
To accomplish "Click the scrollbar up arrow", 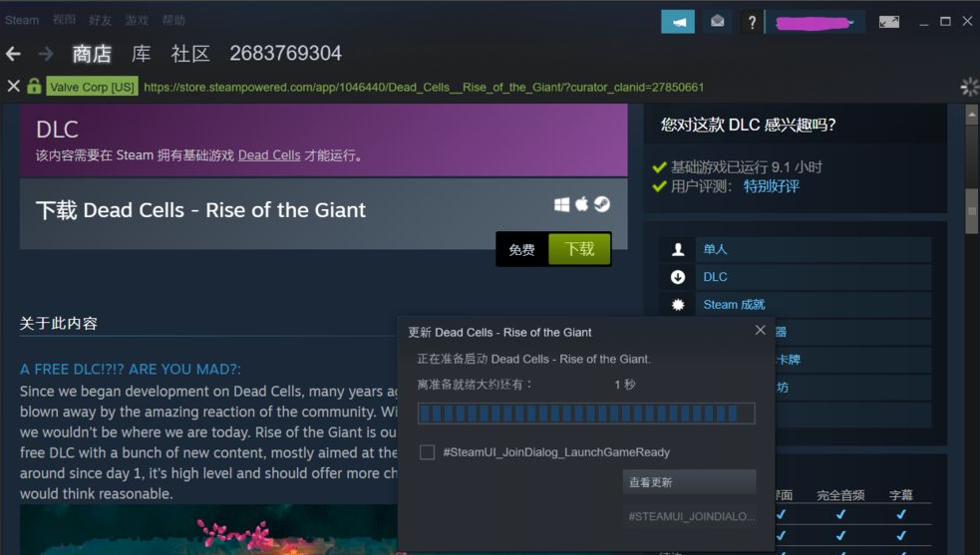I will [972, 115].
